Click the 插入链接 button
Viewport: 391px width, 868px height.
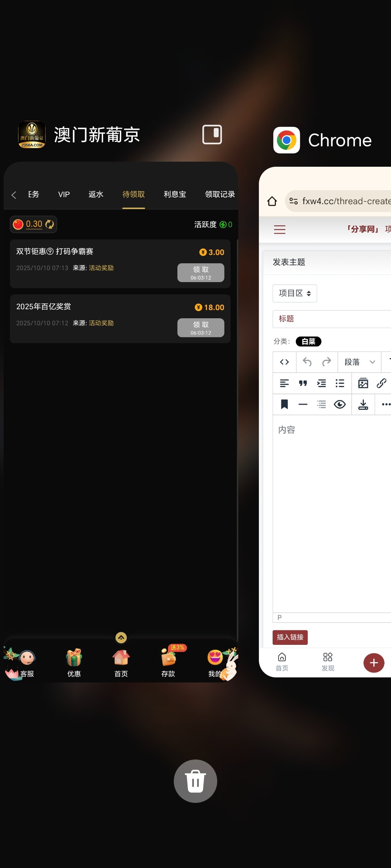coord(290,637)
